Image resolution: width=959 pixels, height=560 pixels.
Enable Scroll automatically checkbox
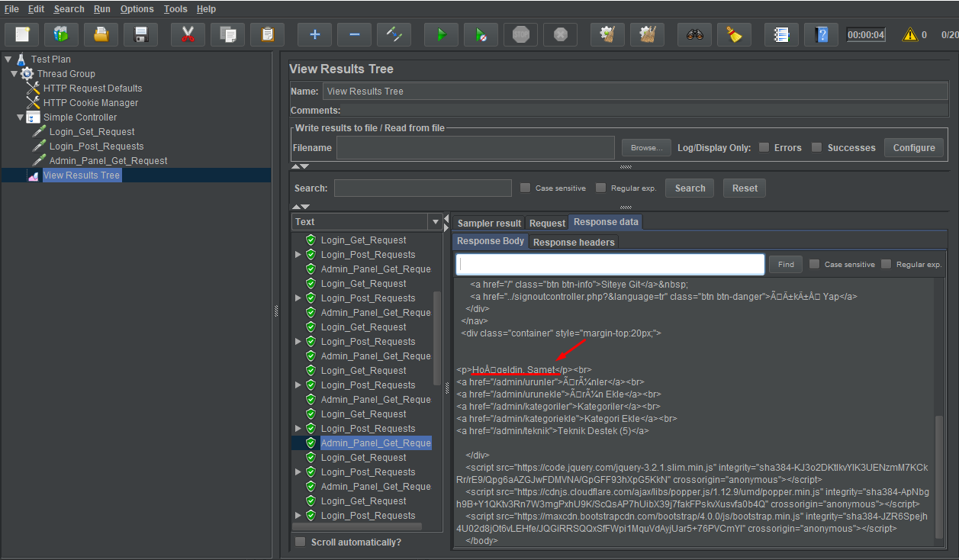(301, 542)
